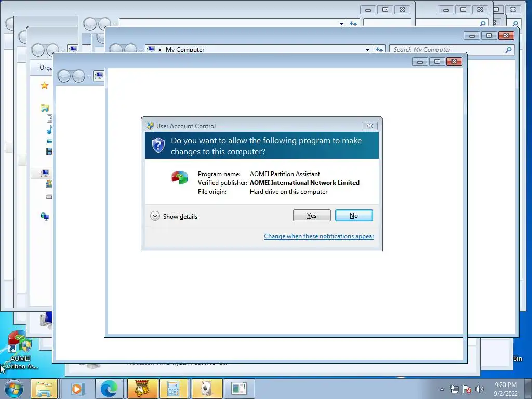Switch to the king card game on the taskbar
Image resolution: width=532 pixels, height=399 pixels.
click(x=142, y=389)
